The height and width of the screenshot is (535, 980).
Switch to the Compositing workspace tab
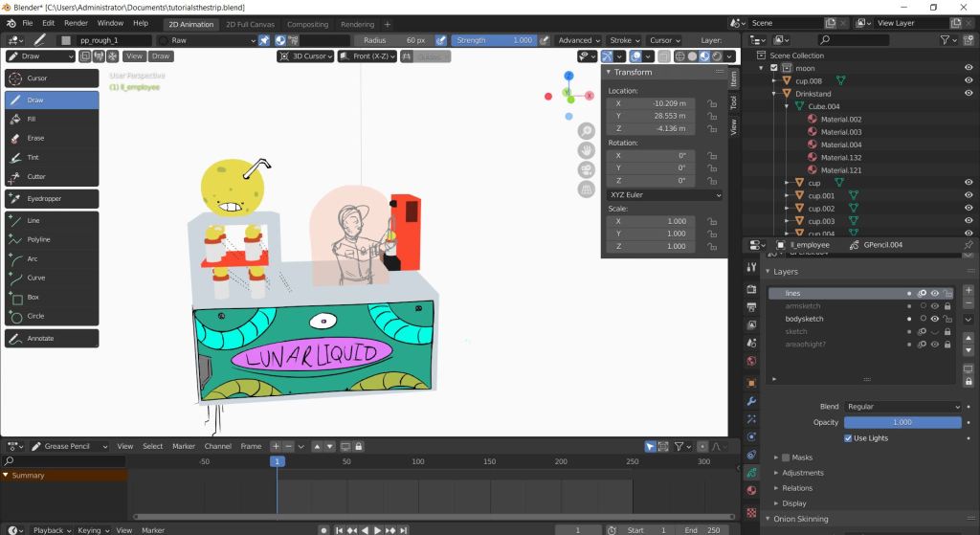tap(307, 24)
